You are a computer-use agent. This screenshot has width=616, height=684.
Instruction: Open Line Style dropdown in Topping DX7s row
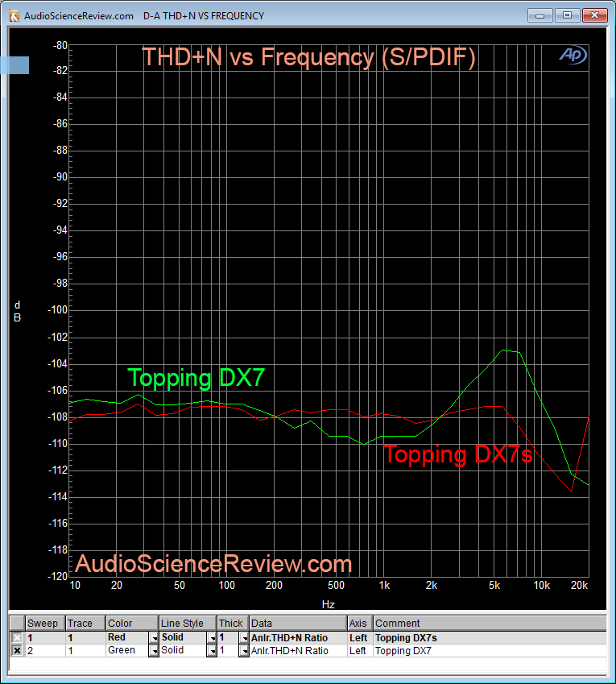212,638
